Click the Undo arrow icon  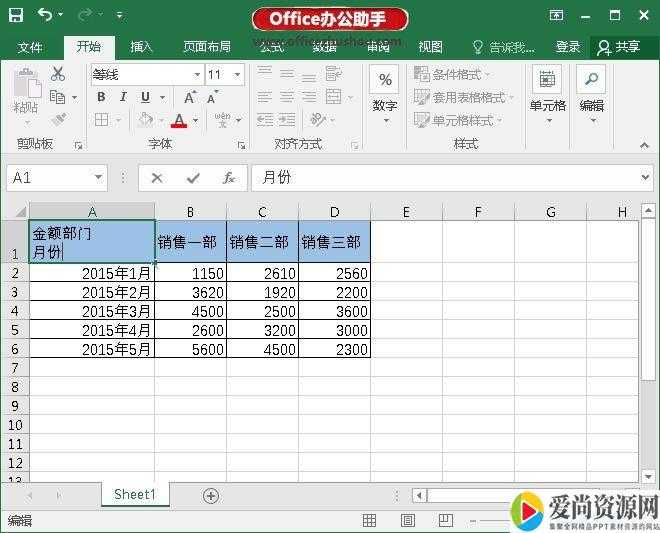pos(46,15)
